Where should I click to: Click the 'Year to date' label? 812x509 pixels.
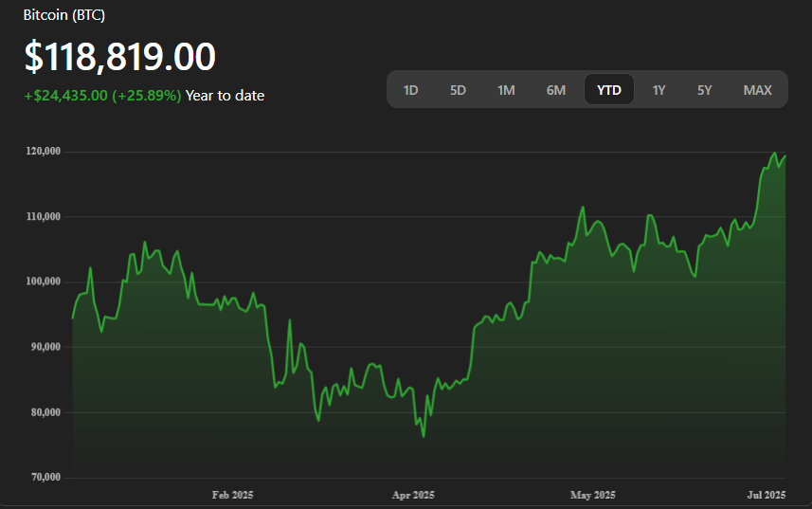tap(225, 96)
